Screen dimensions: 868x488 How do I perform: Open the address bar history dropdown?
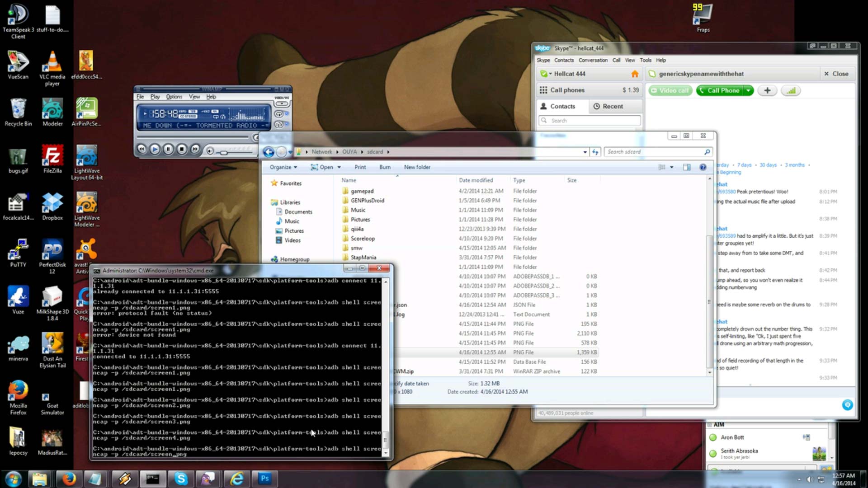pyautogui.click(x=585, y=152)
